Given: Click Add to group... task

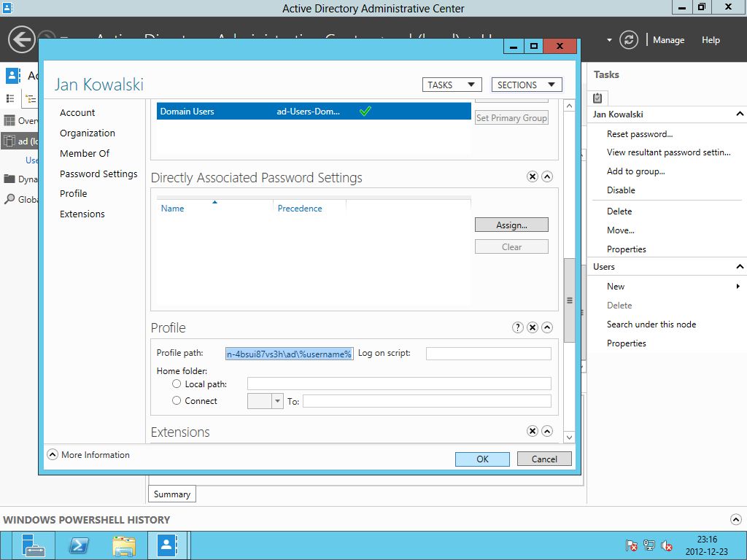Looking at the screenshot, I should (635, 171).
